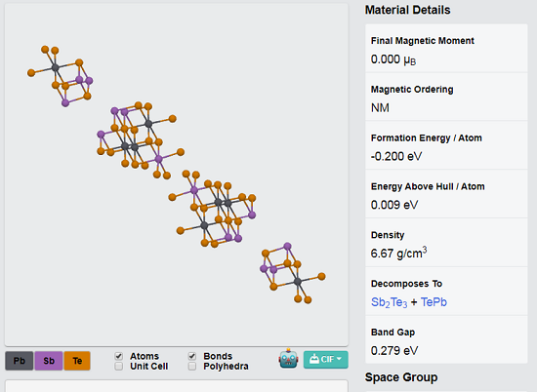Open the CIF download dropdown arrow

pos(339,359)
